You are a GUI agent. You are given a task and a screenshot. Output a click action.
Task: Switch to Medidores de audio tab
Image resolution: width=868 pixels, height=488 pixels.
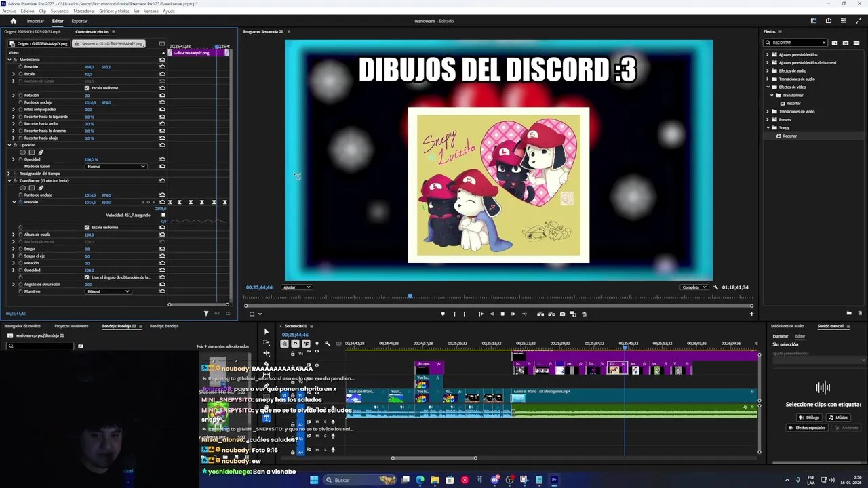(x=787, y=326)
